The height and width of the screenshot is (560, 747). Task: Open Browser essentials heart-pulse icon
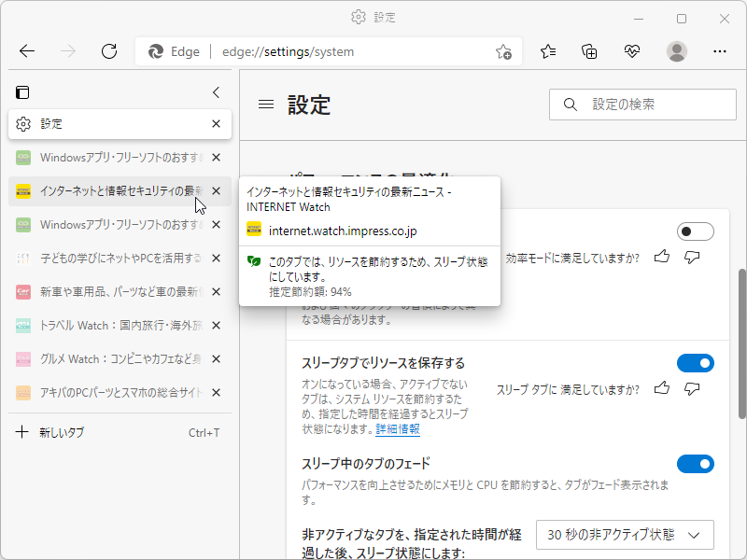(x=630, y=52)
